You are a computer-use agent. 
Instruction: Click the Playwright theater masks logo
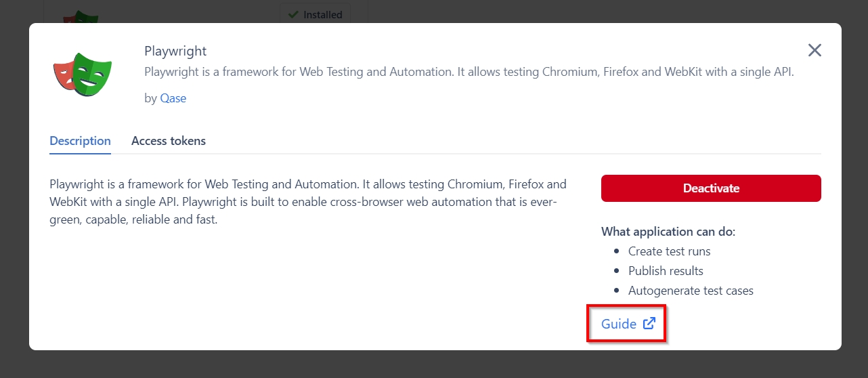point(83,74)
